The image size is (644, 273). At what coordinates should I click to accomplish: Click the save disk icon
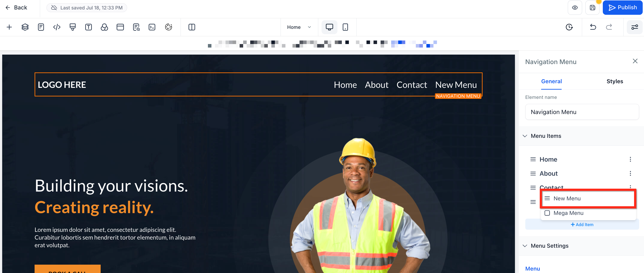coord(592,7)
